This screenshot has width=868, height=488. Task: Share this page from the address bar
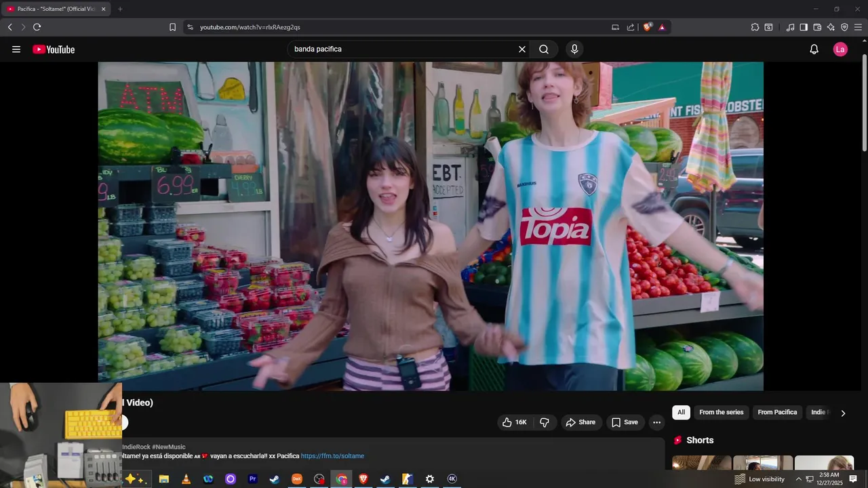tap(631, 27)
